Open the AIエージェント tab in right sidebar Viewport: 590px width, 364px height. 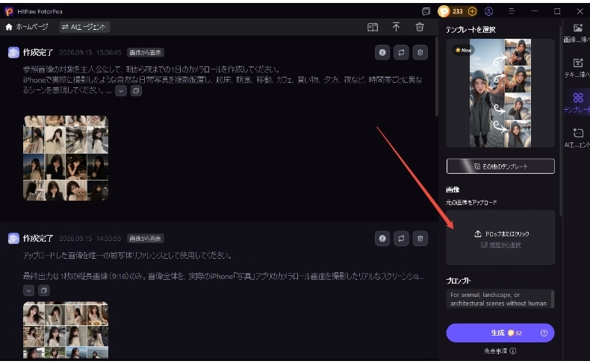coord(577,138)
